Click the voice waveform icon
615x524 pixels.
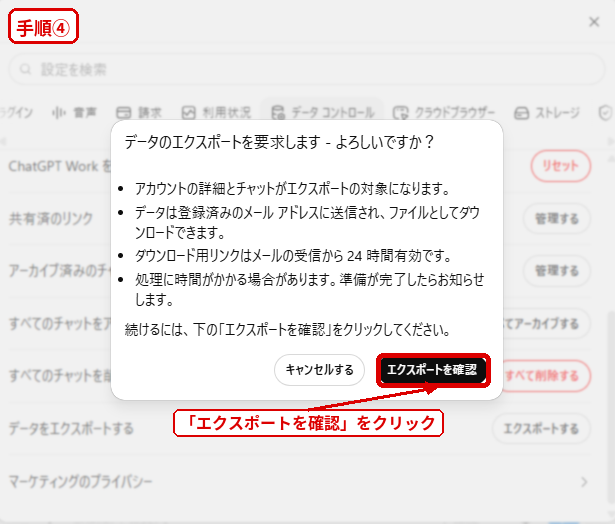coord(59,113)
